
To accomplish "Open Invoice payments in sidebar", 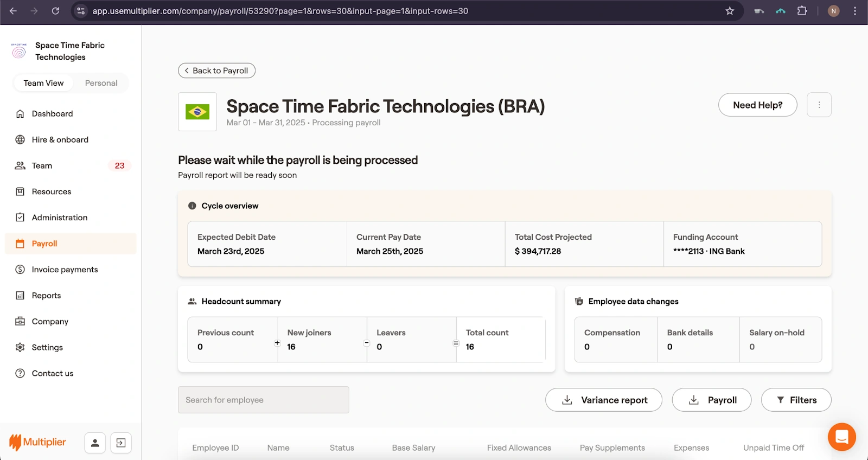I will (x=71, y=270).
